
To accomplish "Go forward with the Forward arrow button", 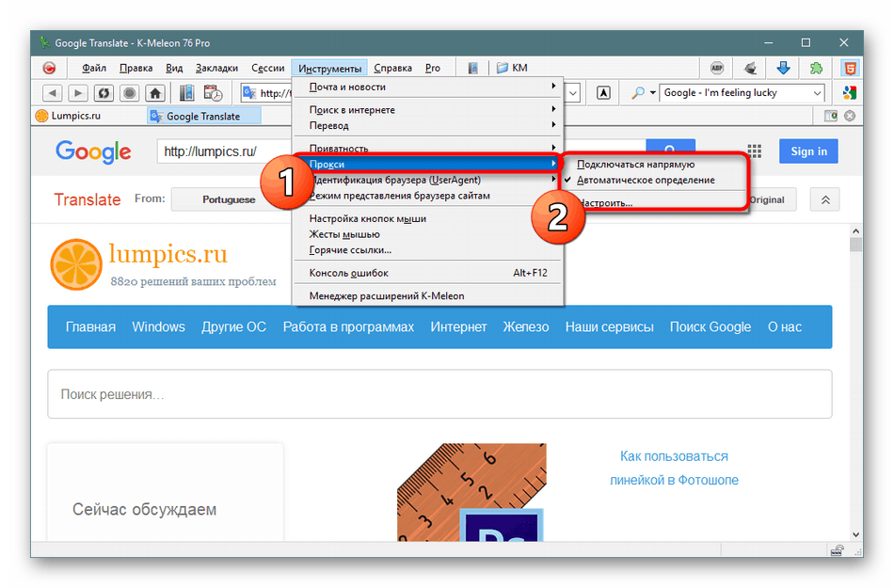I will 78,92.
